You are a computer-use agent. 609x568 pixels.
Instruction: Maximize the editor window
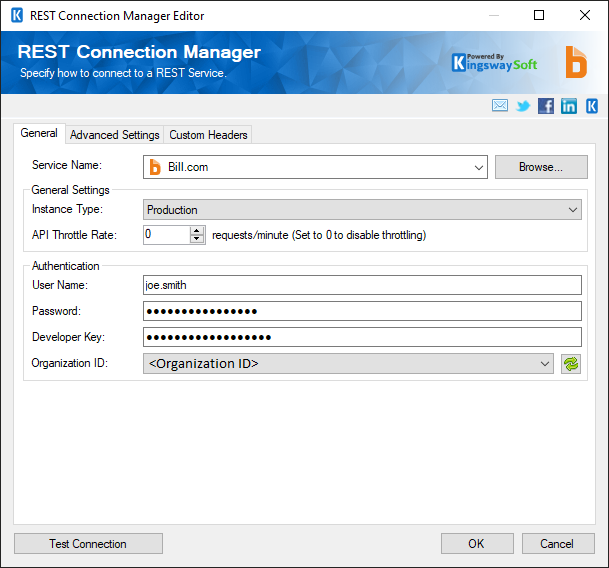(539, 15)
